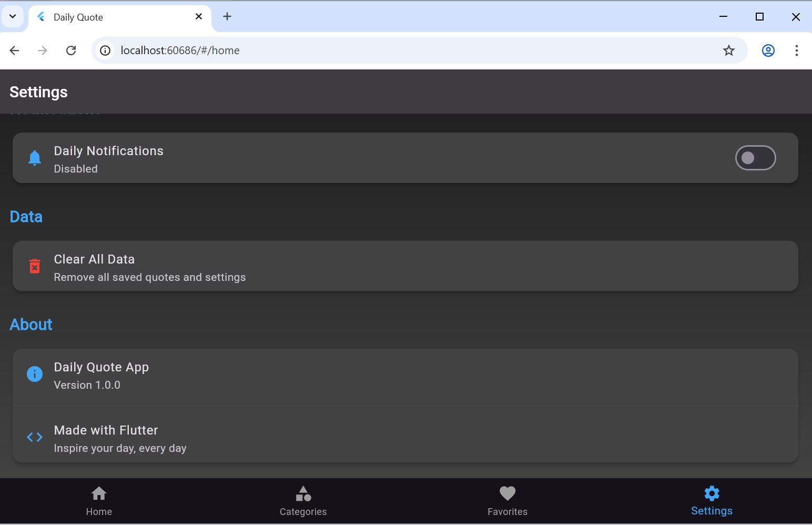Image resolution: width=812 pixels, height=525 pixels.
Task: Open the Favorites heart tab
Action: coord(507,501)
